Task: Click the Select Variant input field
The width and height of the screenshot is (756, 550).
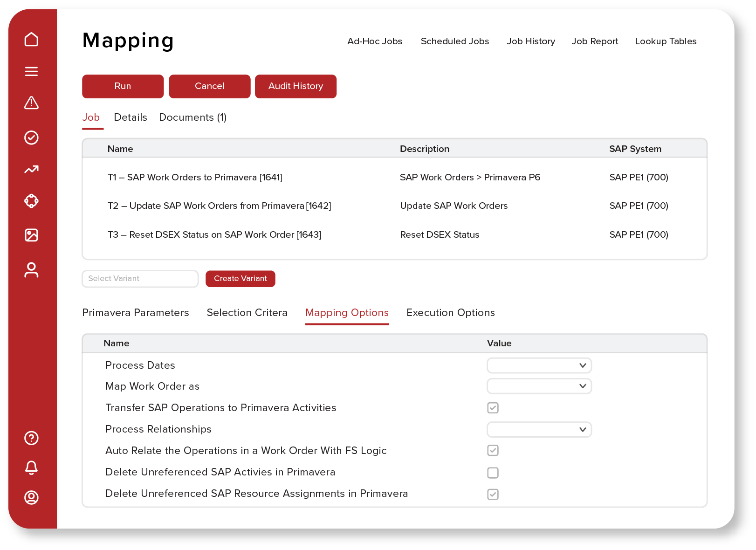Action: 140,279
